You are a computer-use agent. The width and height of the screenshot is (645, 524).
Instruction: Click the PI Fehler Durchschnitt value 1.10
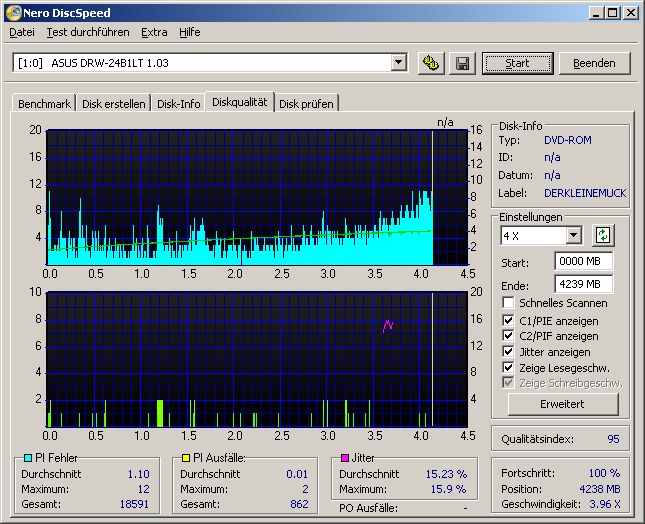click(138, 474)
